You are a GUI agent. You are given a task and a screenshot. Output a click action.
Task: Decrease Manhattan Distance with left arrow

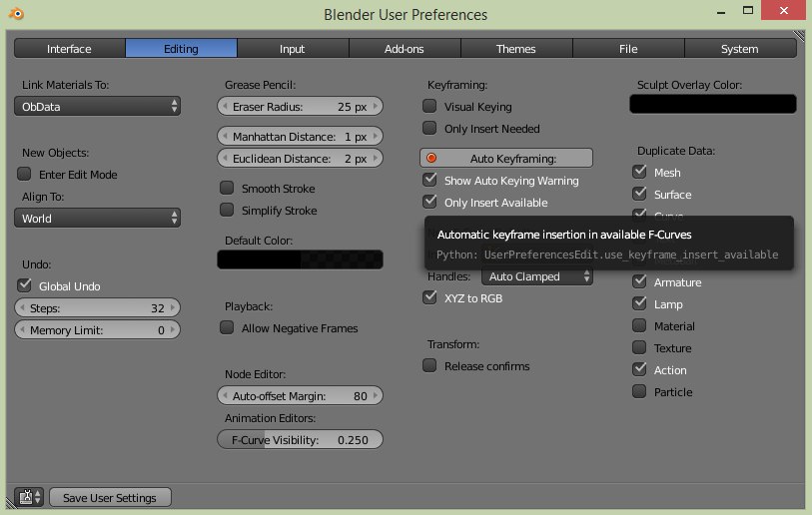[225, 136]
